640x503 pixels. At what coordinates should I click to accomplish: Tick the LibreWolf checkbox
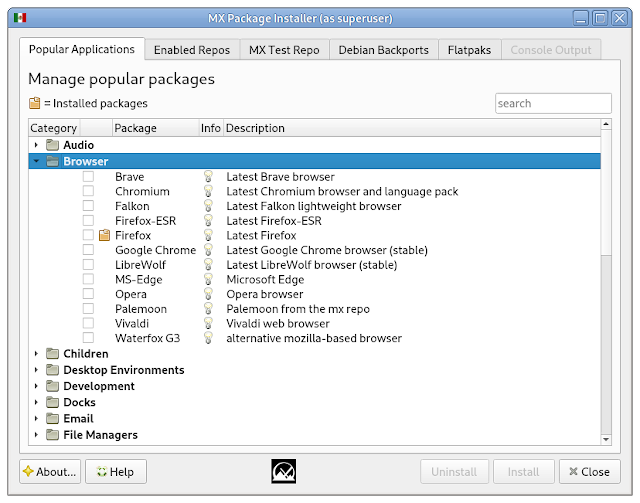coord(88,265)
